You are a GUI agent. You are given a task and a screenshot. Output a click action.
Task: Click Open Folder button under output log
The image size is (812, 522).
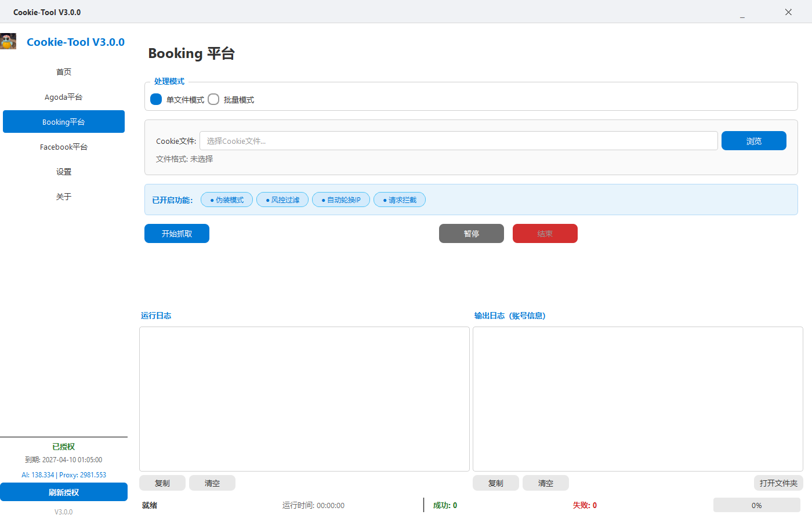[778, 483]
